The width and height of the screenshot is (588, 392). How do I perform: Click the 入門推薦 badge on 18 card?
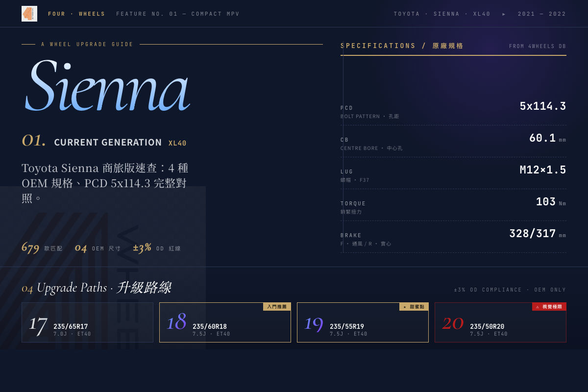(277, 307)
